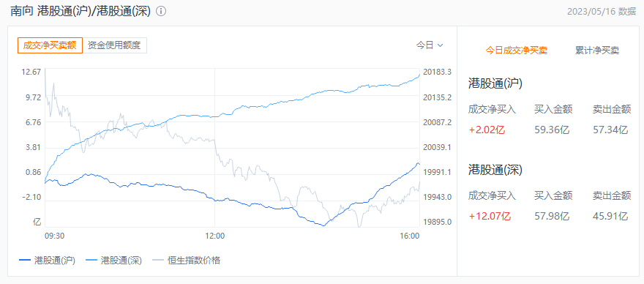Click the 09:30 label on the time axis
This screenshot has width=644, height=284.
pyautogui.click(x=54, y=236)
